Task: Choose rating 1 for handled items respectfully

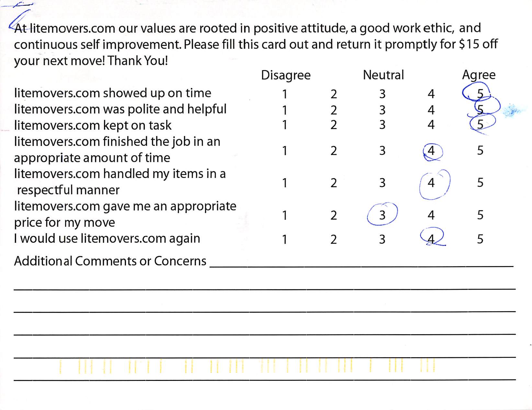Action: (285, 183)
